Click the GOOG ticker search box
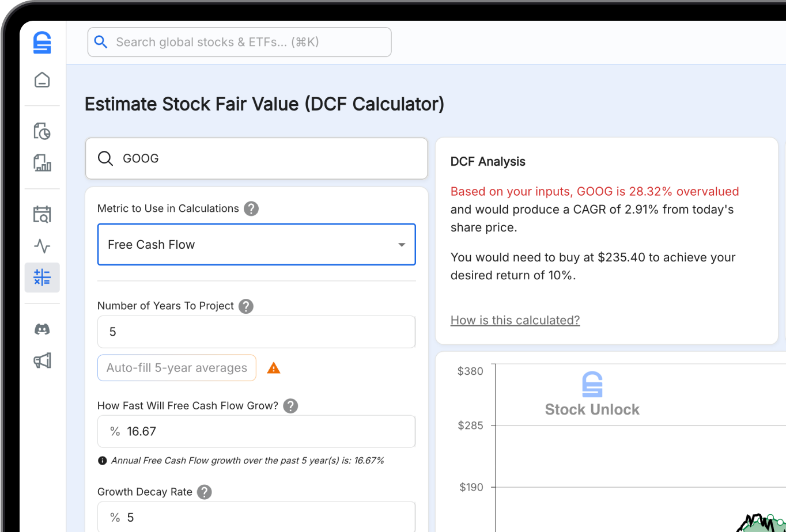The height and width of the screenshot is (532, 786). tap(256, 158)
